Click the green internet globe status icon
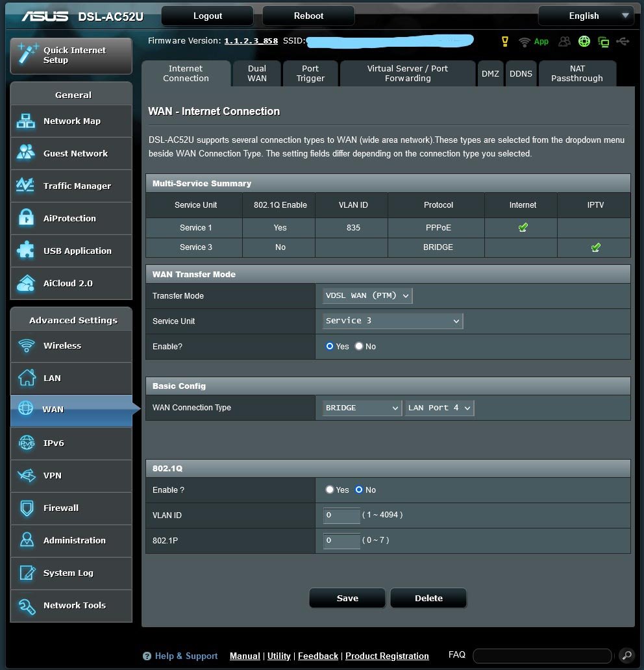Screen dimensions: 644x670 (x=584, y=41)
